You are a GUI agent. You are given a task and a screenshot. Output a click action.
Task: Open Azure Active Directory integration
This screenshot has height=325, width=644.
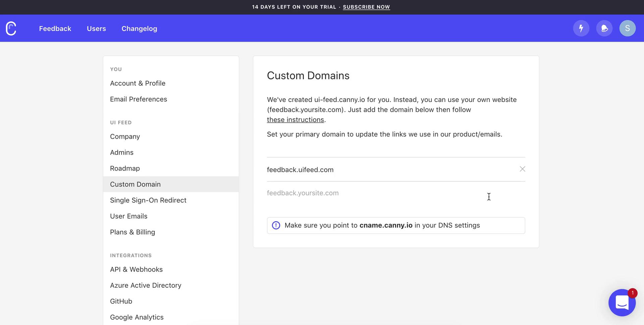tap(146, 285)
